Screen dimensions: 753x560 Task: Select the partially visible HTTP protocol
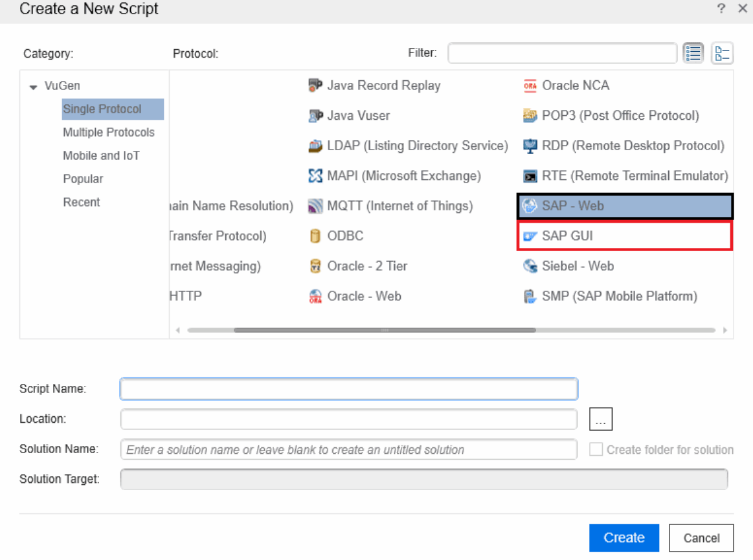coord(185,297)
